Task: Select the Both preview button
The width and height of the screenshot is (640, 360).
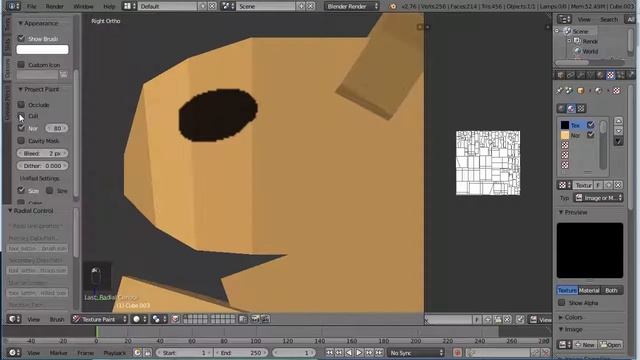Action: (611, 290)
